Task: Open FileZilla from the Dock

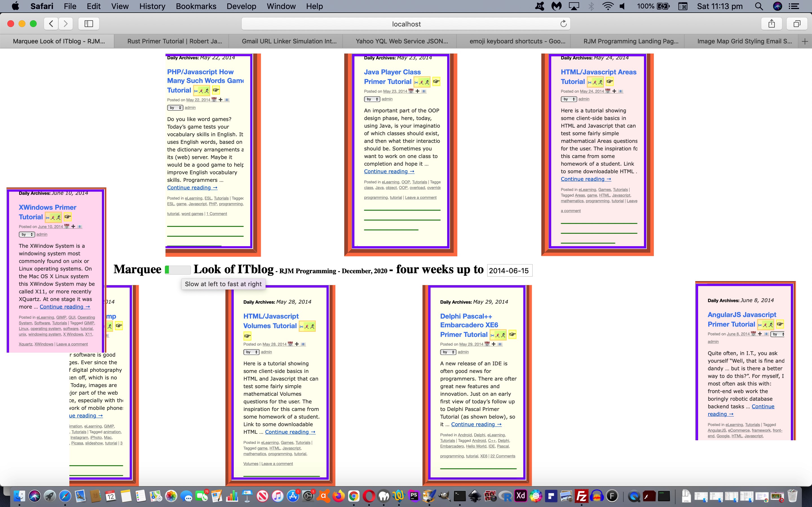Action: tap(581, 496)
